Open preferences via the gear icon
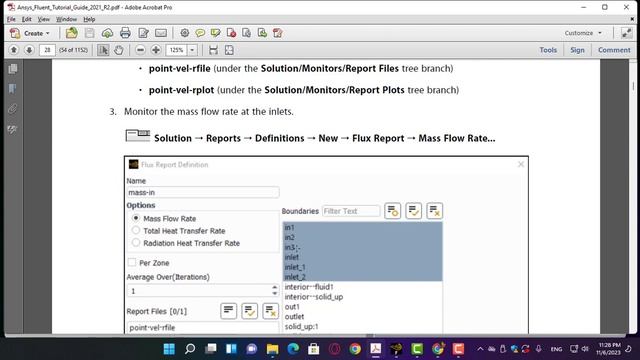The width and height of the screenshot is (640, 360). pyautogui.click(x=184, y=33)
